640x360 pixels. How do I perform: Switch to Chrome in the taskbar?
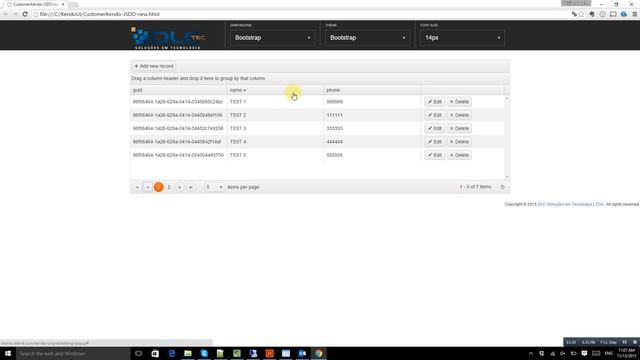(x=318, y=353)
